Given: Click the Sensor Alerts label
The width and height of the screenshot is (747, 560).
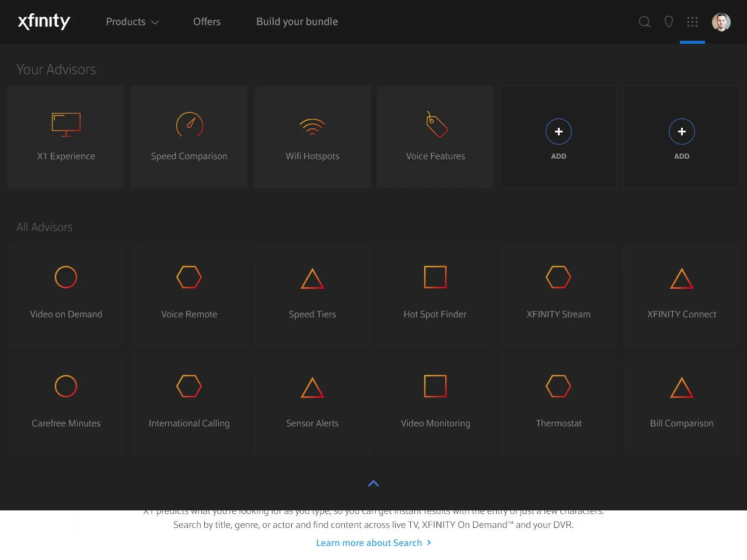Looking at the screenshot, I should tap(312, 423).
